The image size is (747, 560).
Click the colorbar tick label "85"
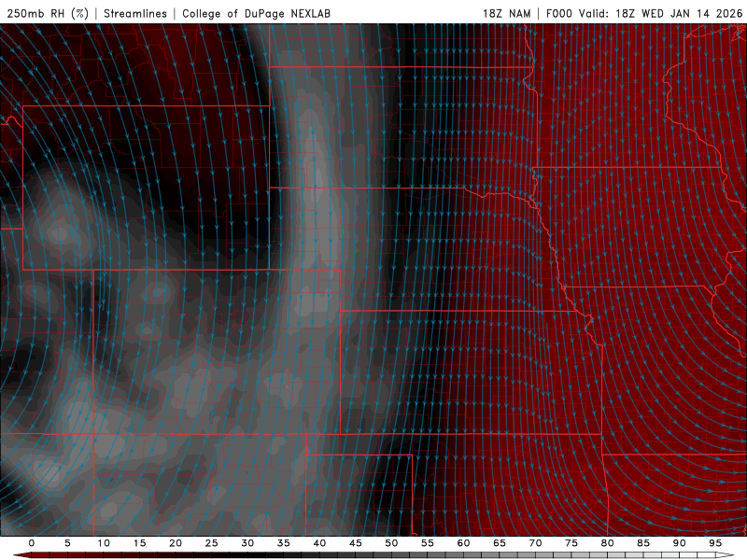(643, 543)
